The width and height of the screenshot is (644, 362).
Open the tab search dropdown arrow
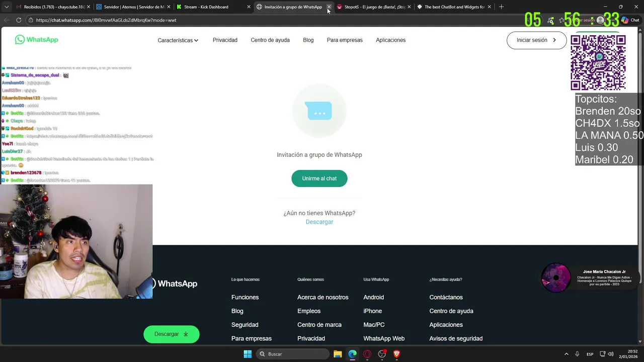7,7
